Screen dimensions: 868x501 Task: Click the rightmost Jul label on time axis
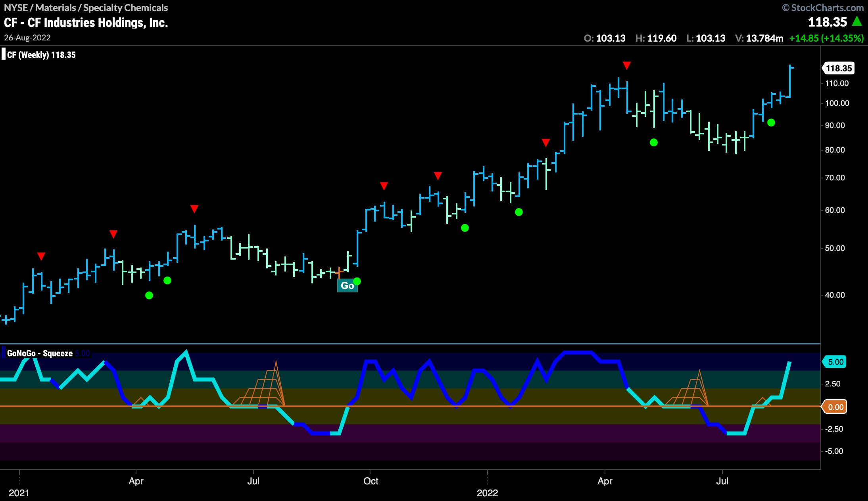pos(722,481)
